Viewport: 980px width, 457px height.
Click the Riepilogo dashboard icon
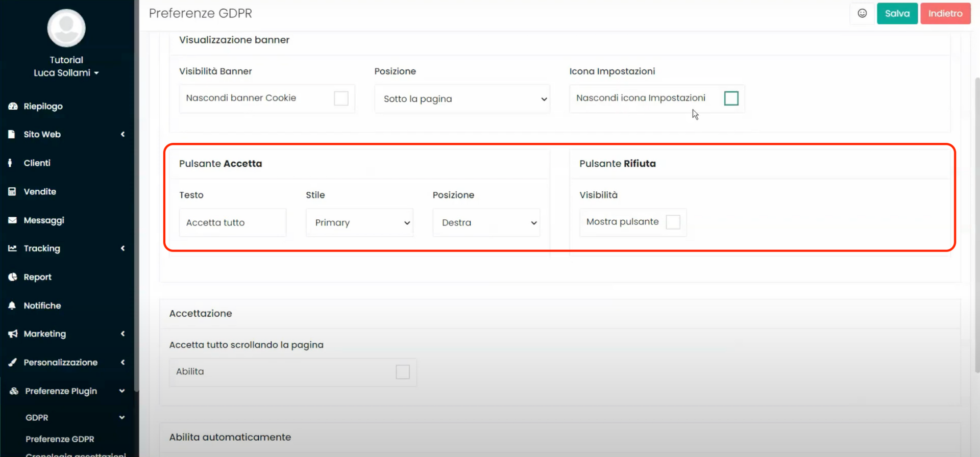pyautogui.click(x=13, y=106)
